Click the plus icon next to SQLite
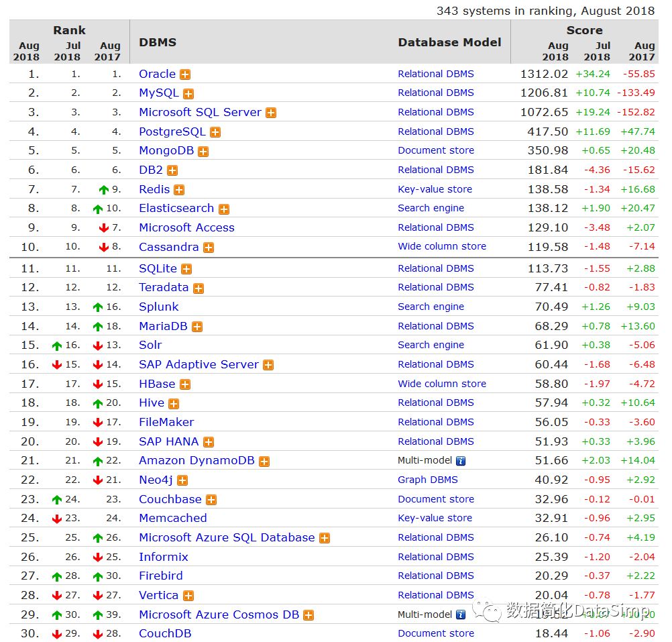This screenshot has width=672, height=642. coord(186,269)
